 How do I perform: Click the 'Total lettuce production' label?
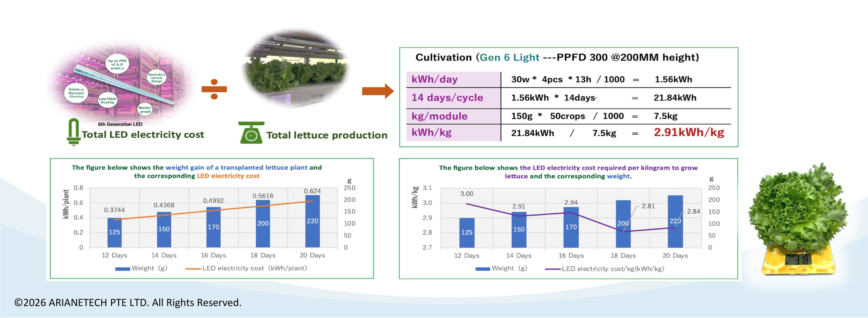pyautogui.click(x=327, y=135)
